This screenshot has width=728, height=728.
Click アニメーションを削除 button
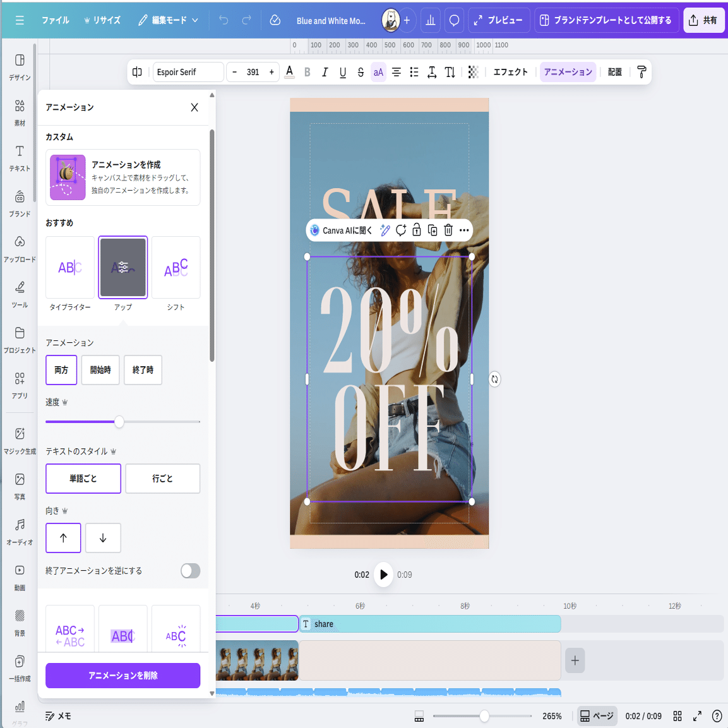[x=122, y=675]
